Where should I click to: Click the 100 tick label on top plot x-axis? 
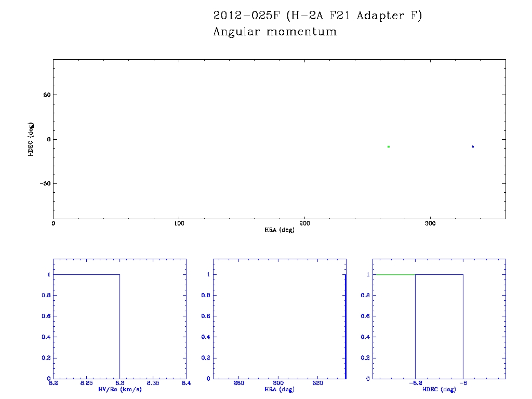(179, 223)
